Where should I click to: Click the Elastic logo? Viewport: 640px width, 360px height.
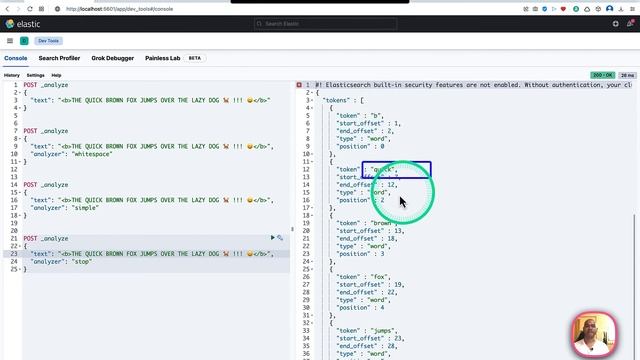23,24
